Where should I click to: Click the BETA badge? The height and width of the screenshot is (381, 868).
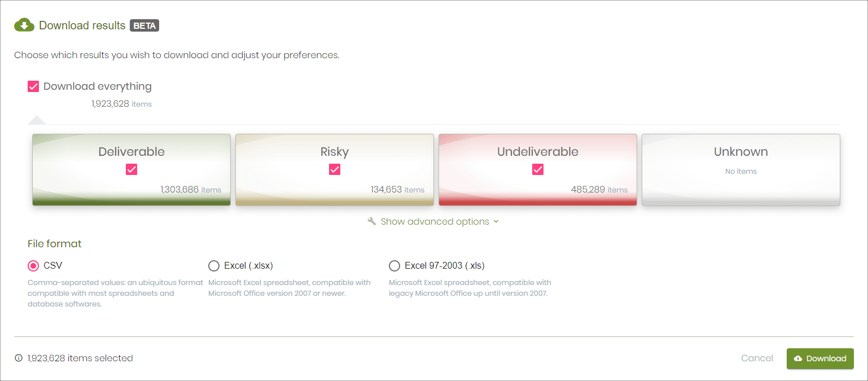click(x=144, y=25)
